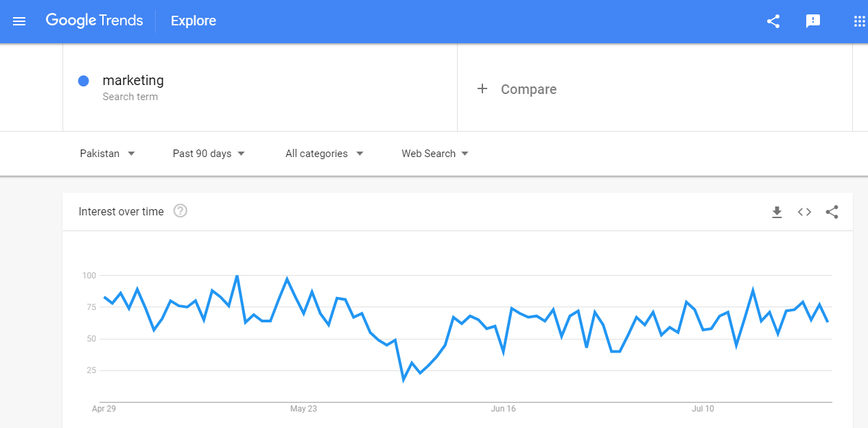The width and height of the screenshot is (868, 428).
Task: Click the Jun 16 axis date label
Action: [x=503, y=409]
